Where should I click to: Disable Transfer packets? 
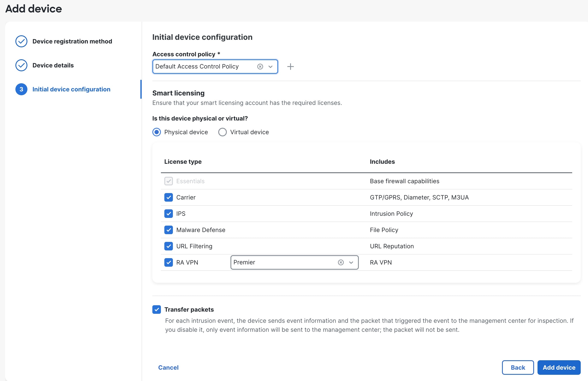pyautogui.click(x=157, y=309)
